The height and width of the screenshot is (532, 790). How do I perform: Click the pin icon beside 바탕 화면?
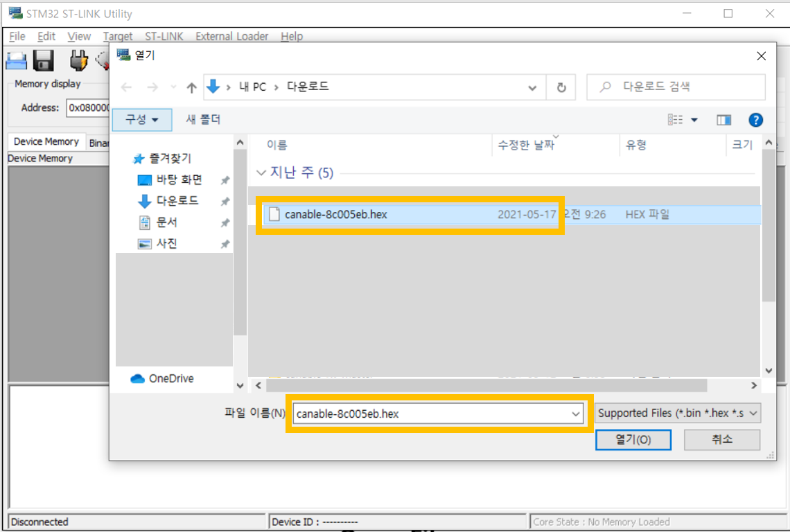225,180
